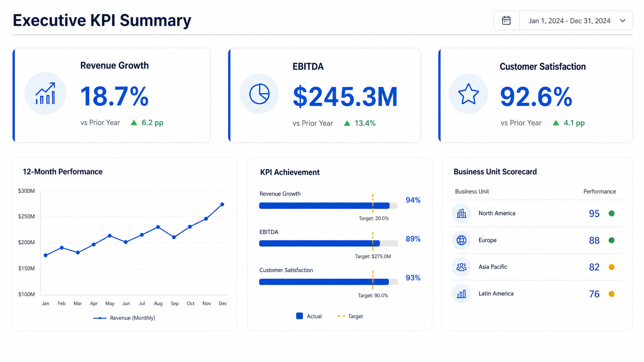Click the $300M axis label

[x=26, y=191]
